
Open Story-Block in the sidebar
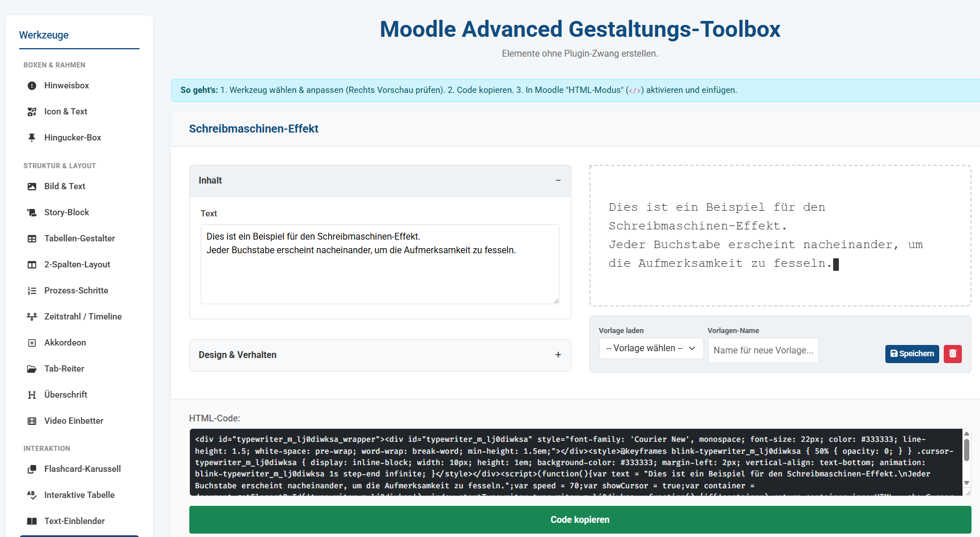[66, 212]
